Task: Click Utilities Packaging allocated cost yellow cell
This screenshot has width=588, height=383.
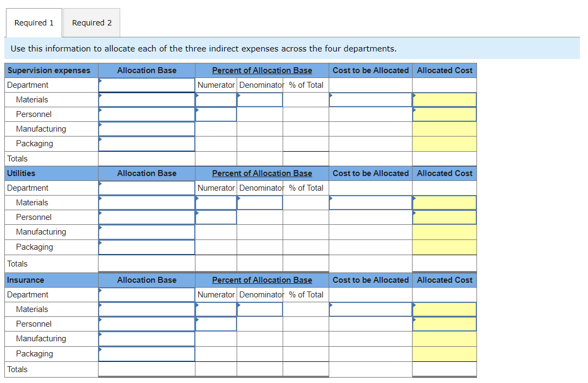Action: click(x=445, y=247)
